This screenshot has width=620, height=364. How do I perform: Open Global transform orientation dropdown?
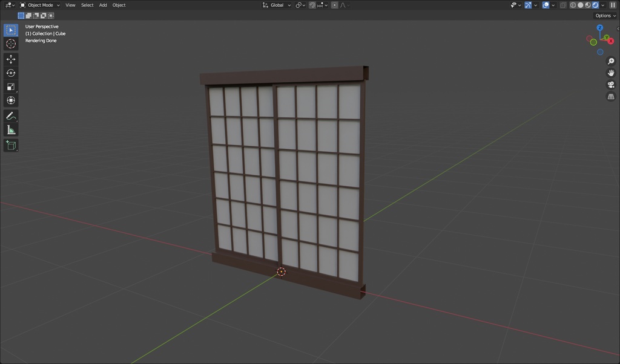pyautogui.click(x=276, y=5)
